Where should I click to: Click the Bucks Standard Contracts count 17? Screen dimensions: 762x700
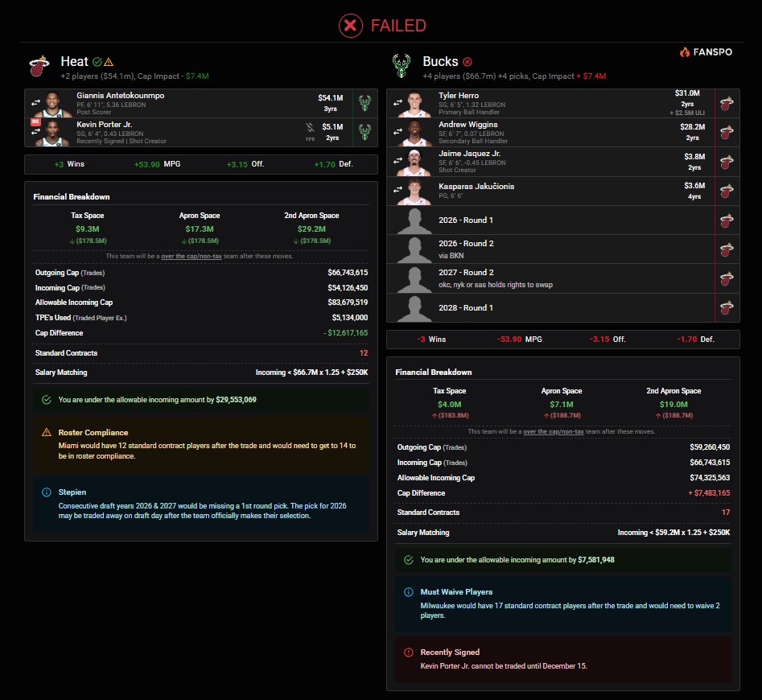726,513
